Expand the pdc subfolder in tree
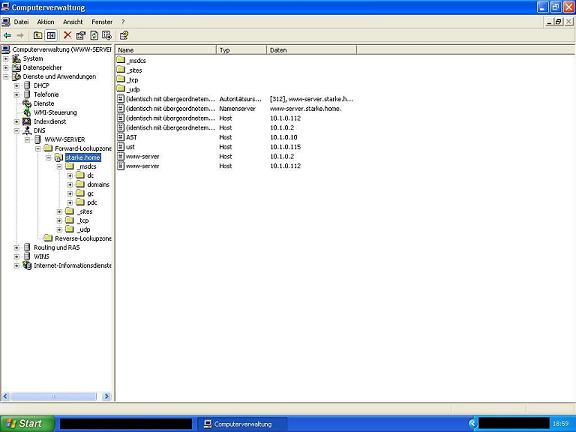 tap(70, 203)
